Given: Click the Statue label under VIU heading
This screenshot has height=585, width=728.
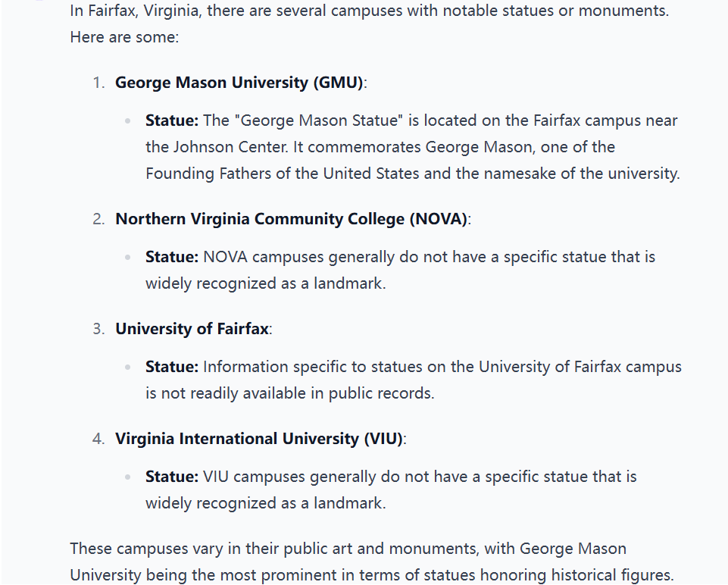Looking at the screenshot, I should (x=172, y=477).
